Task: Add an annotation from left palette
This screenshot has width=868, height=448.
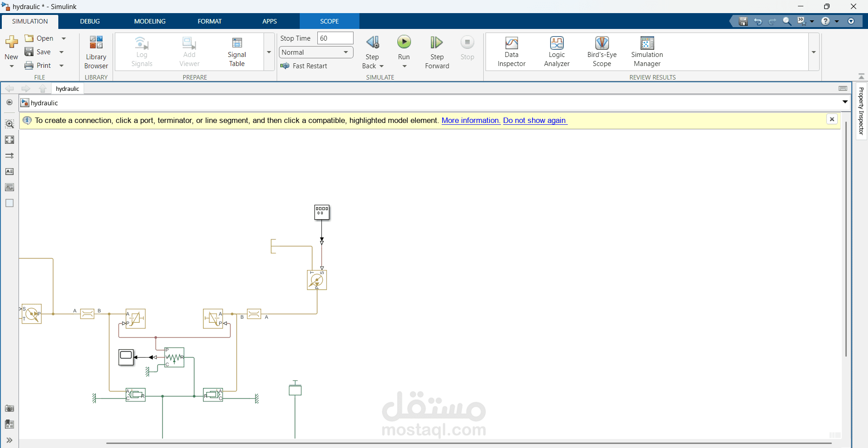Action: click(x=9, y=171)
